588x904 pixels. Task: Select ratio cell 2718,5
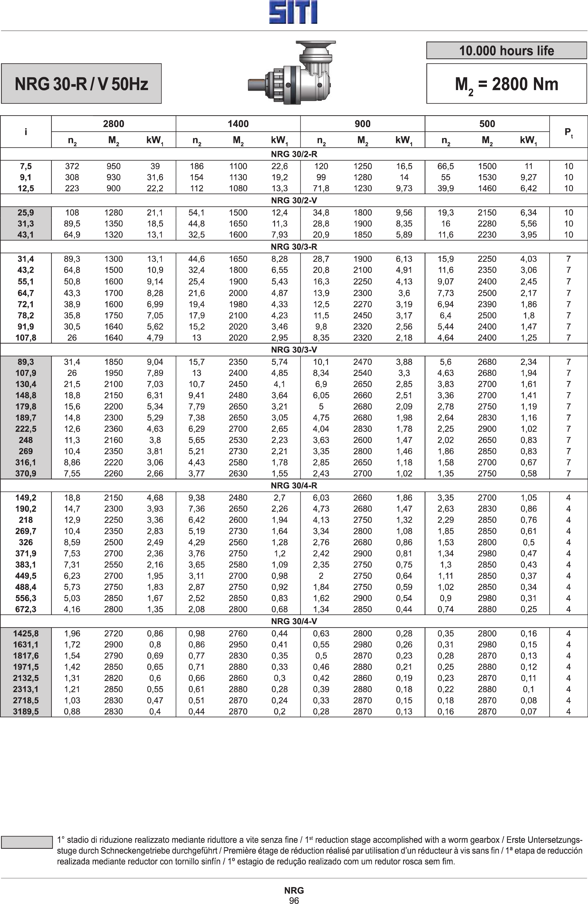[x=26, y=700]
